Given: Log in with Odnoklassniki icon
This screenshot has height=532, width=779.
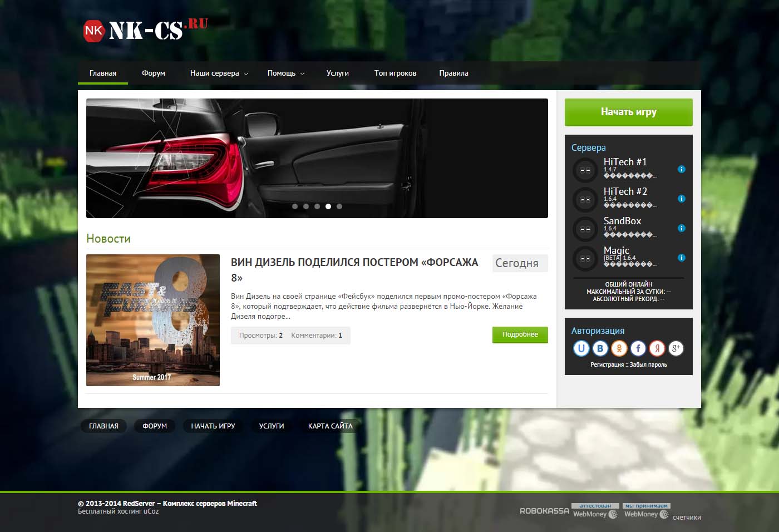Looking at the screenshot, I should pyautogui.click(x=619, y=348).
